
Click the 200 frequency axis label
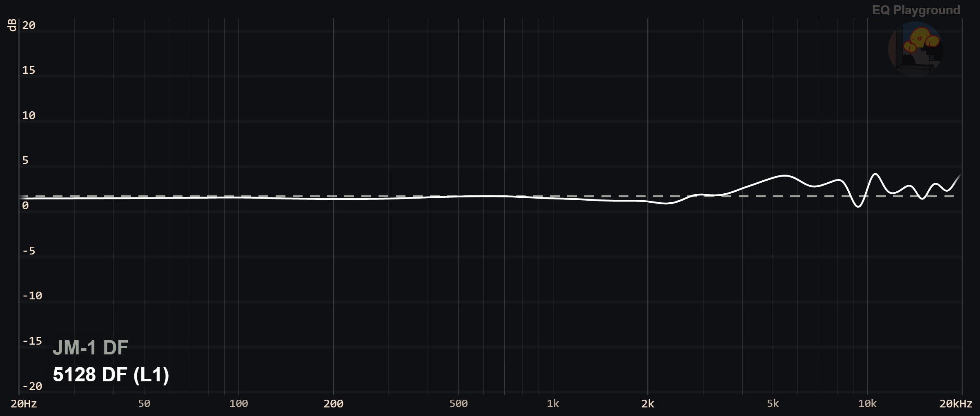click(333, 404)
